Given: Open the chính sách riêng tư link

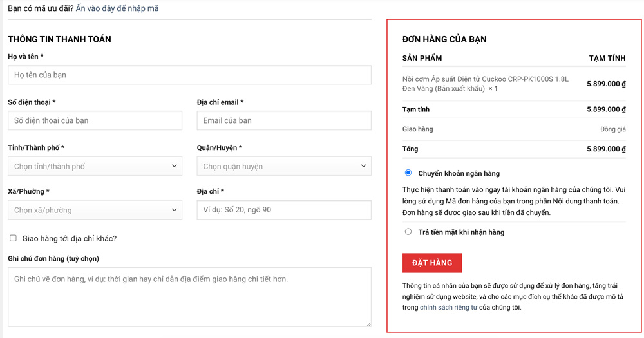Looking at the screenshot, I should point(448,307).
